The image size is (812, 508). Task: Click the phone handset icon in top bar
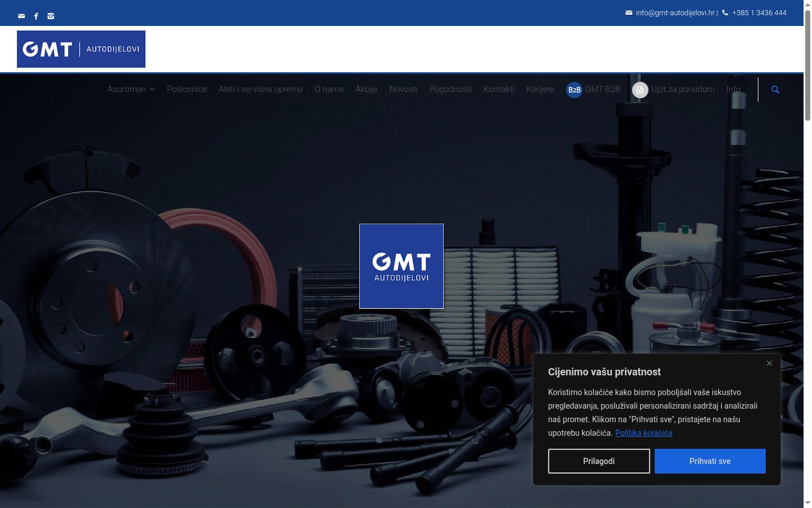pos(725,12)
